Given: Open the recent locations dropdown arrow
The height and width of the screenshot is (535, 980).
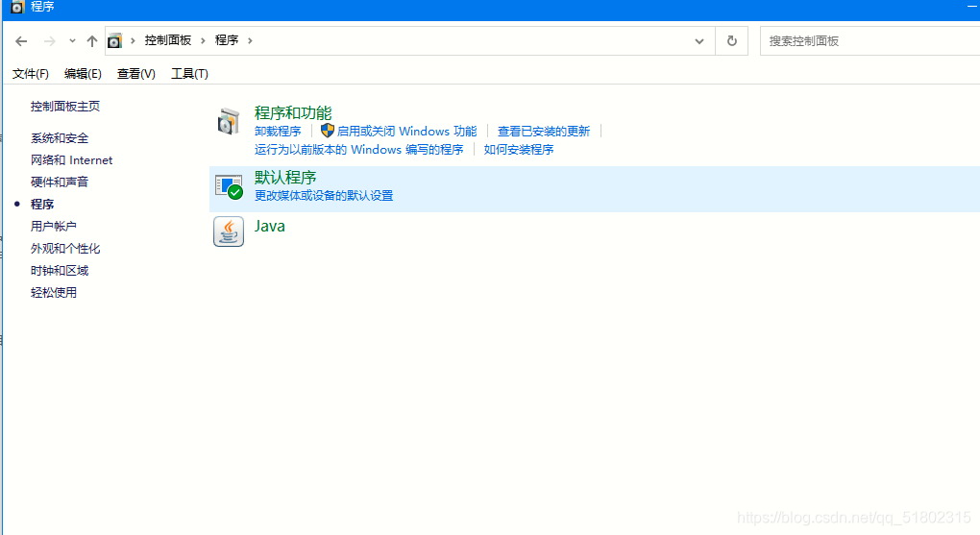Looking at the screenshot, I should (72, 41).
